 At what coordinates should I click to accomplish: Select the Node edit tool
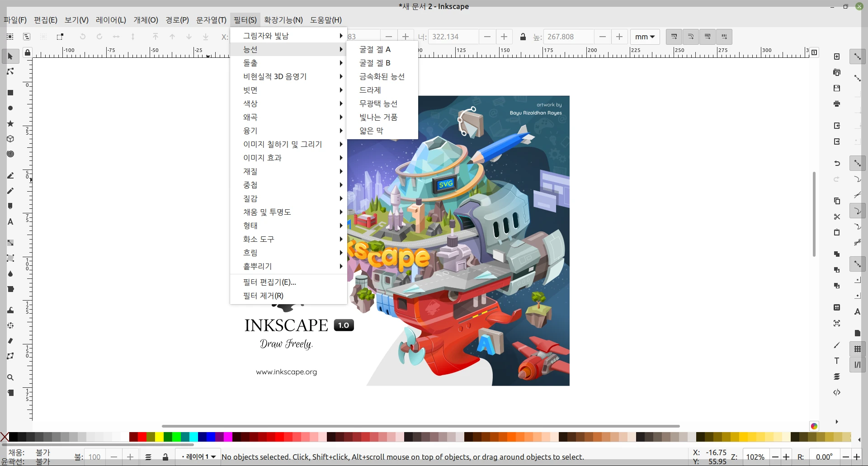click(x=10, y=72)
